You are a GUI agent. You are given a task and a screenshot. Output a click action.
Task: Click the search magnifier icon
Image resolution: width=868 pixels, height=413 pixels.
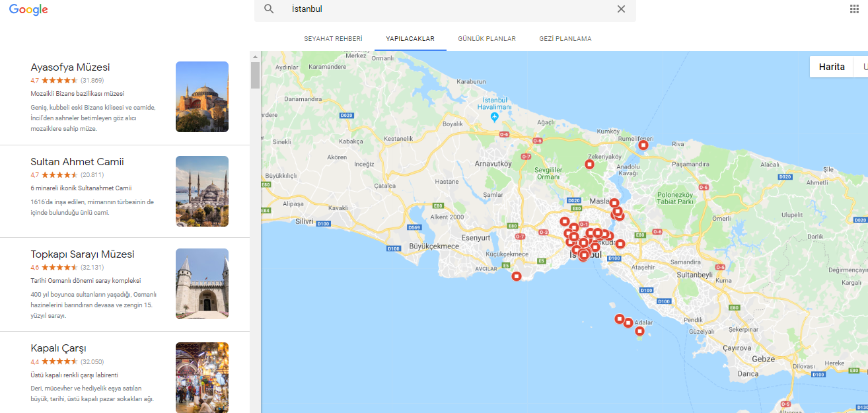269,9
